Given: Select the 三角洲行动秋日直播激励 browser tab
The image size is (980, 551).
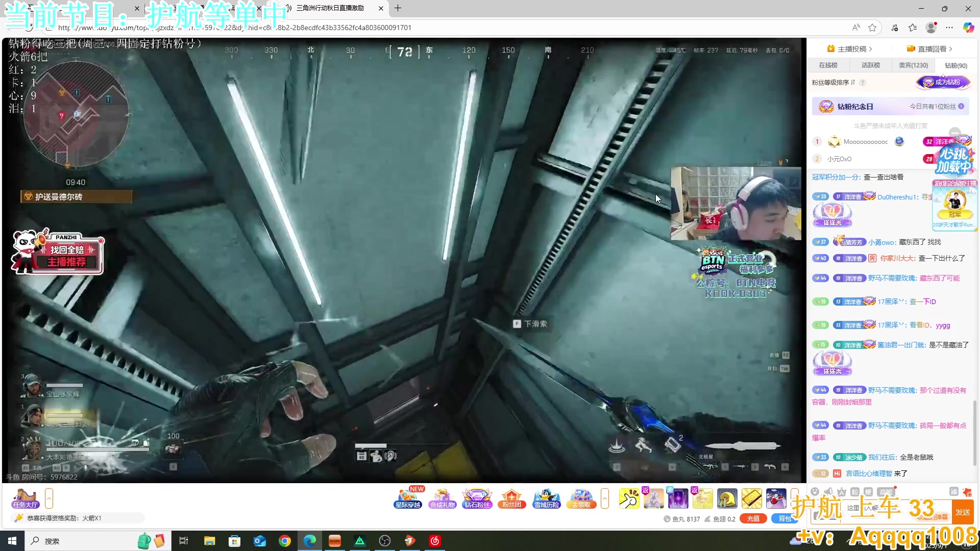Looking at the screenshot, I should tap(330, 8).
